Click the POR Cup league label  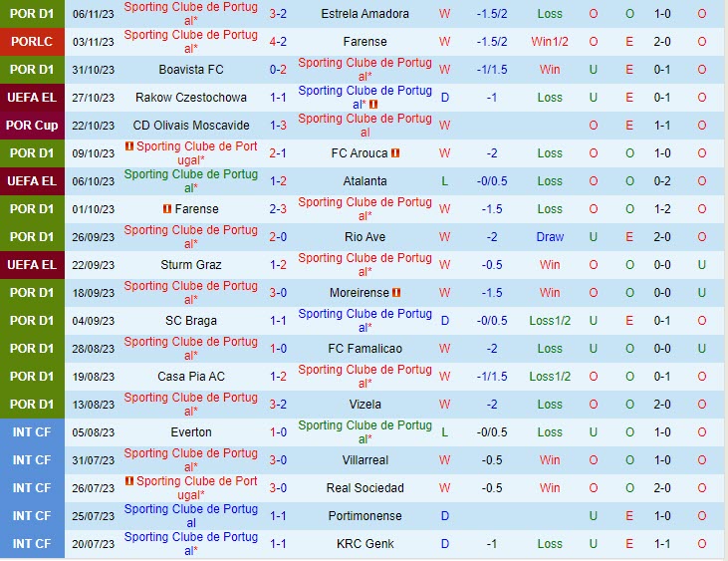[x=32, y=126]
